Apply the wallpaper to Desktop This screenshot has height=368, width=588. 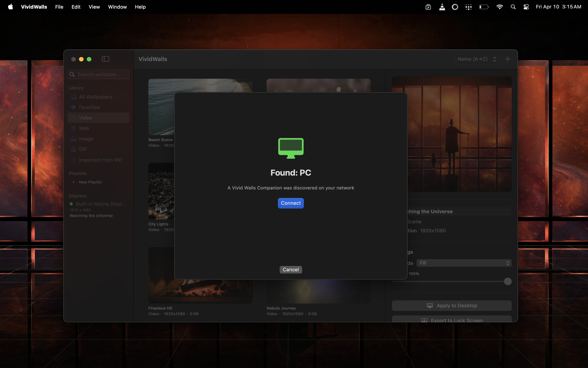coord(452,306)
